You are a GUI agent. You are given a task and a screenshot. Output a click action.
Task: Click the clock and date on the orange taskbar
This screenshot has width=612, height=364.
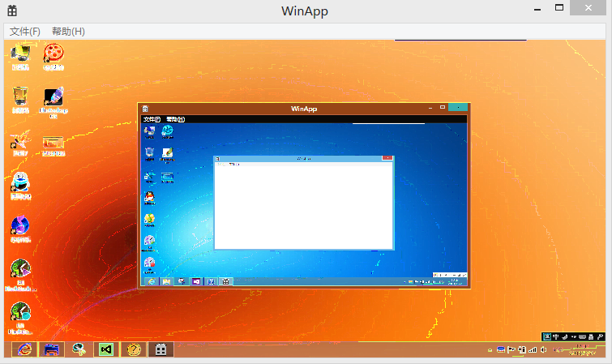[581, 349]
